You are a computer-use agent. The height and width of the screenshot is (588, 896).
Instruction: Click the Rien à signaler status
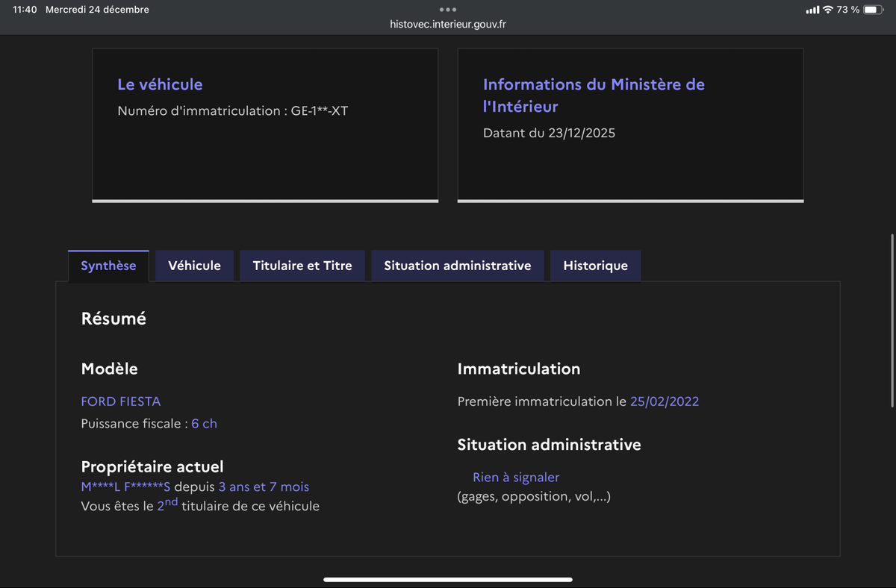(x=516, y=478)
